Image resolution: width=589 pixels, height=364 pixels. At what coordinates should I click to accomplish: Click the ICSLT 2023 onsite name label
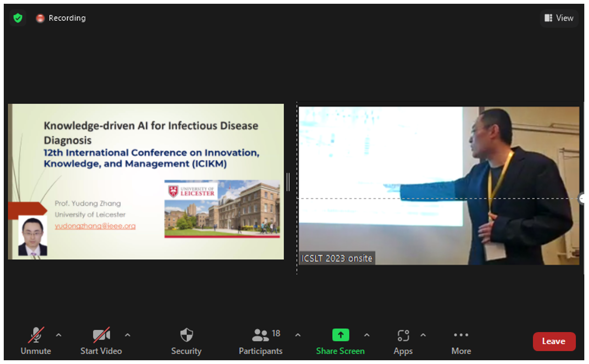tap(337, 258)
